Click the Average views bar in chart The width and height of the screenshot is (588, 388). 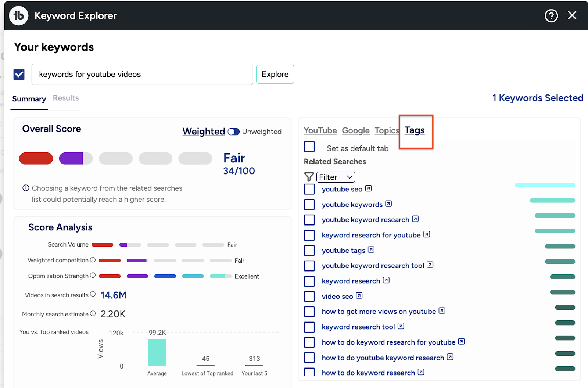[x=157, y=352]
